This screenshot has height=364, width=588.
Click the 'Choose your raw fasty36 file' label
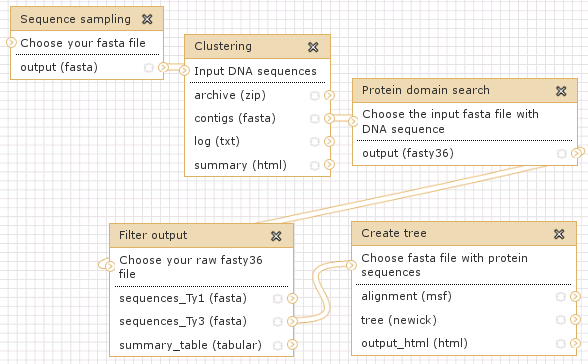tap(190, 267)
